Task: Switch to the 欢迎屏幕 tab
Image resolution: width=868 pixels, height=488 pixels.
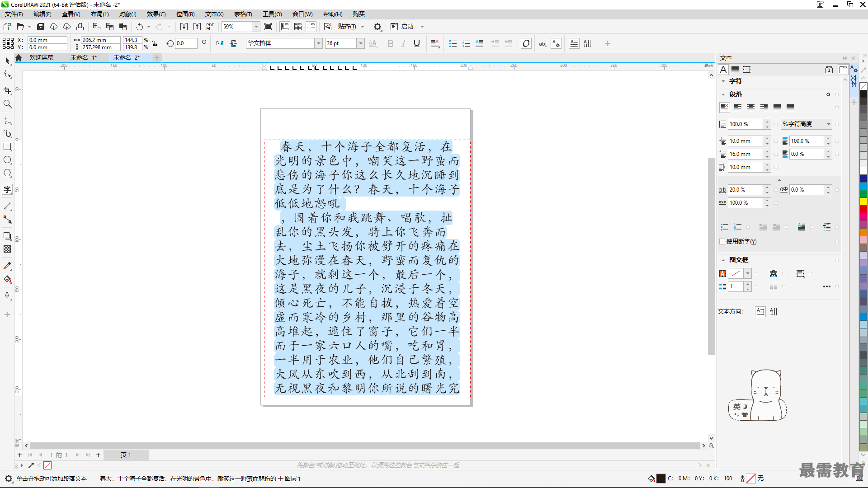Action: pos(41,57)
